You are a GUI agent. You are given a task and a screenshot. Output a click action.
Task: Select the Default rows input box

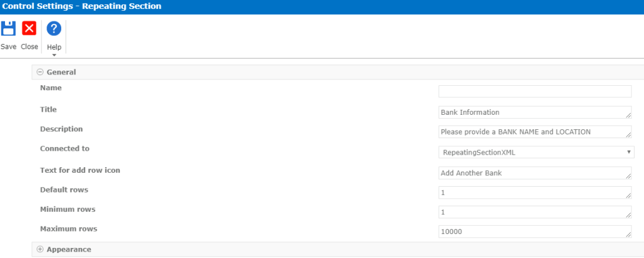pos(532,192)
